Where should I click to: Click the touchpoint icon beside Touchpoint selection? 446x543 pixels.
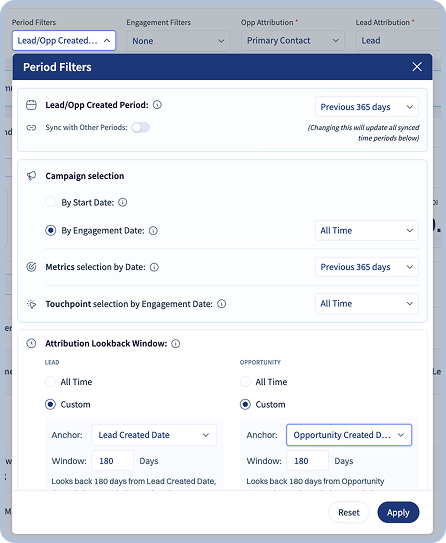[31, 304]
